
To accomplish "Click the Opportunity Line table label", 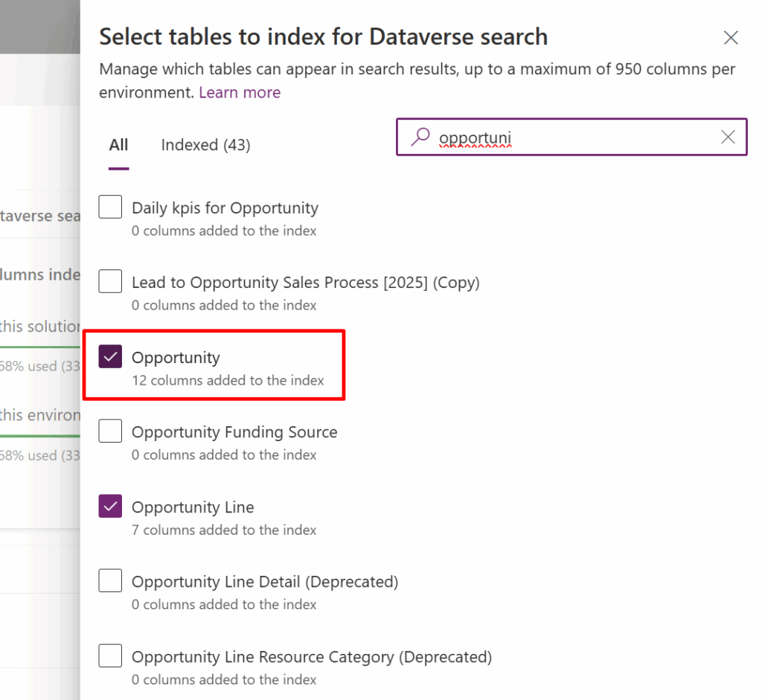I will [193, 507].
